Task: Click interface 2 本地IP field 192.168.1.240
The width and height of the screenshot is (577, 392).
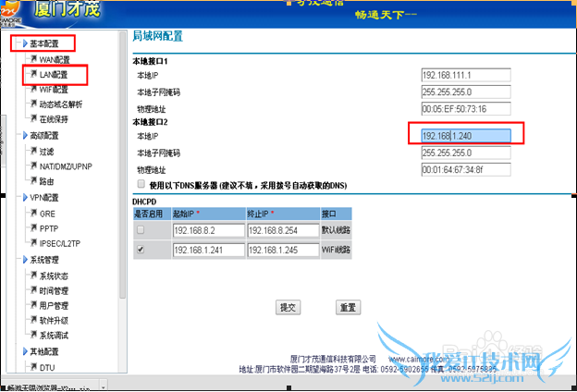Action: [466, 136]
